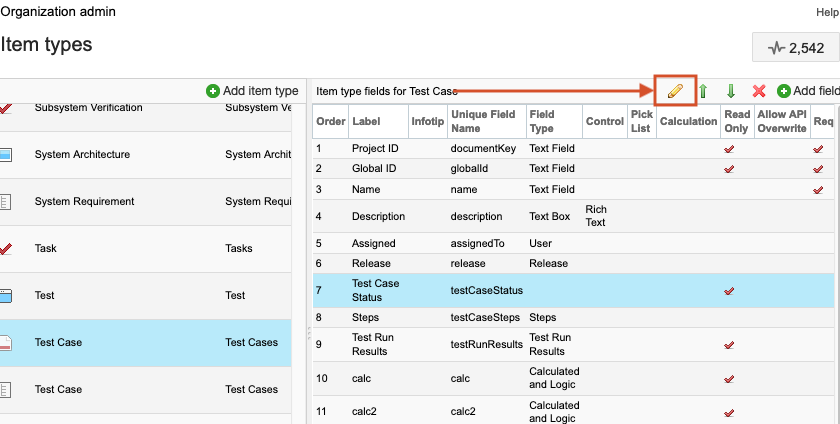This screenshot has width=840, height=424.
Task: Select the Project ID field row
Action: tap(573, 148)
